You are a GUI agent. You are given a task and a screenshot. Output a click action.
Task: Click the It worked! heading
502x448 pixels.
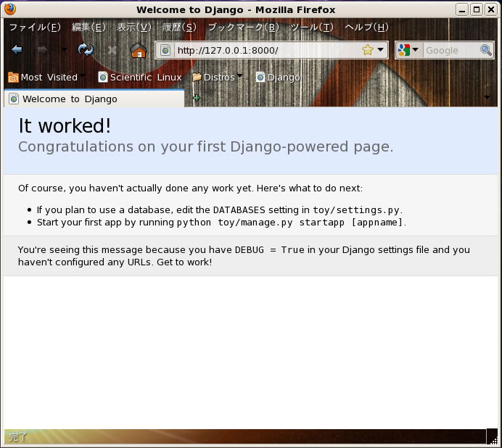[x=65, y=125]
